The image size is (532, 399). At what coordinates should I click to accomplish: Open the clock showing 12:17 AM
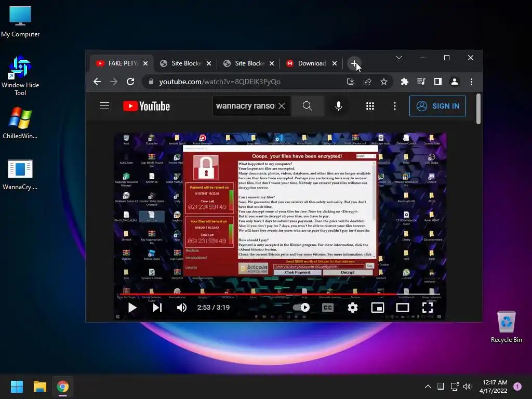[x=494, y=387]
